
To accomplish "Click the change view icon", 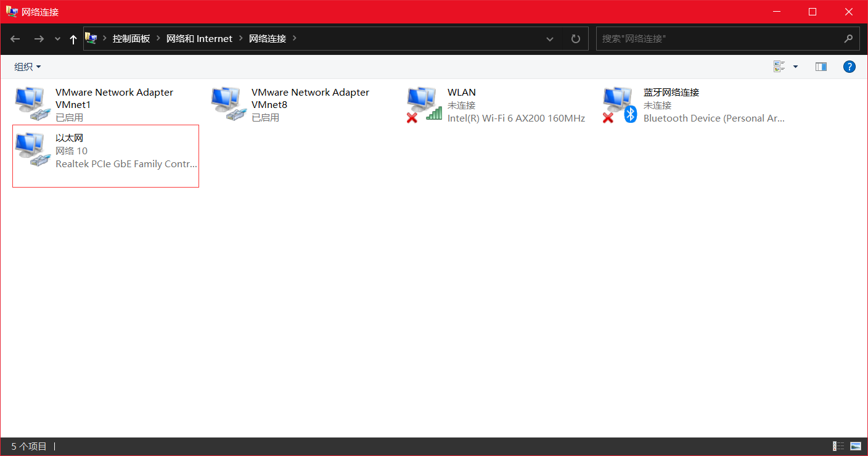I will coord(779,67).
